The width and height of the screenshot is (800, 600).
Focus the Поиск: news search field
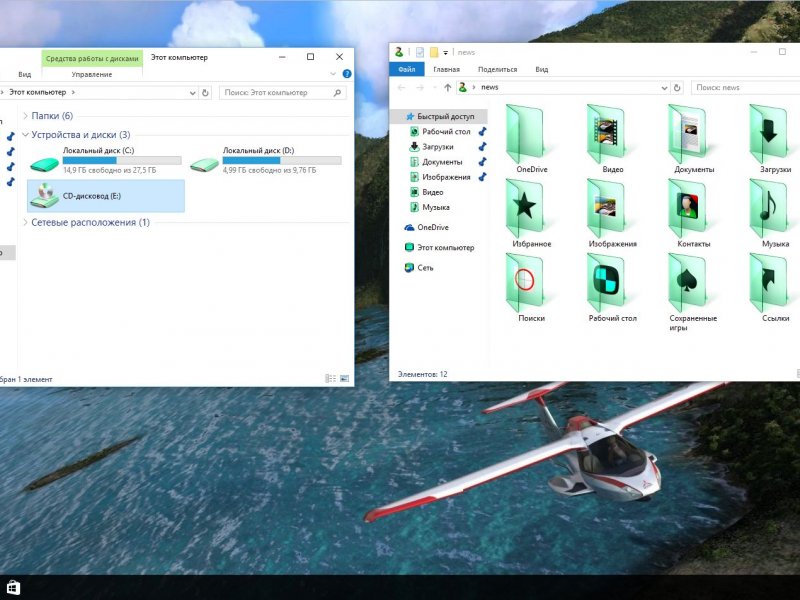pyautogui.click(x=745, y=88)
